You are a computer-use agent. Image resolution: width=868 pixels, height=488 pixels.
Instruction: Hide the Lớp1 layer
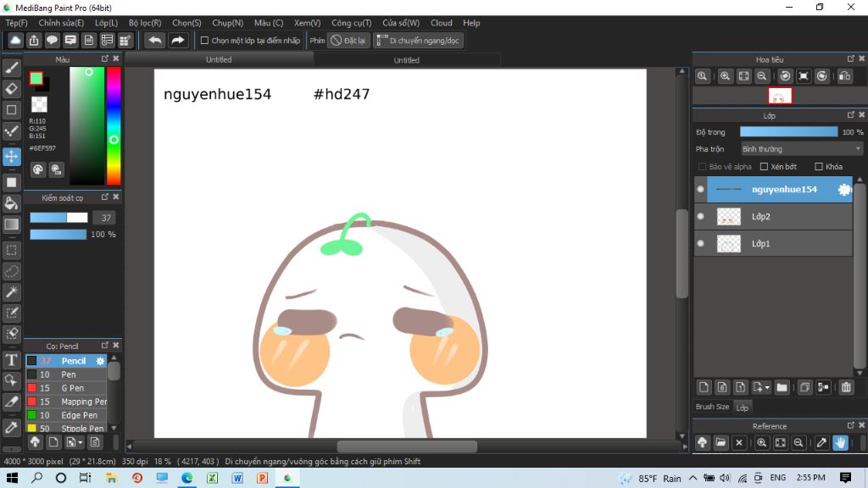[700, 243]
